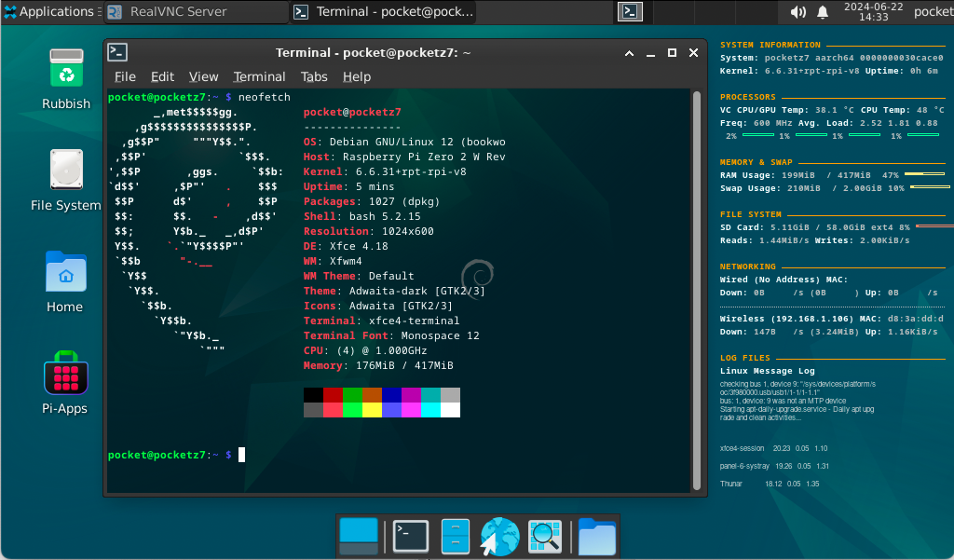Click Show Desktop icon in the dock
Viewport: 954px width, 560px height.
point(359,536)
